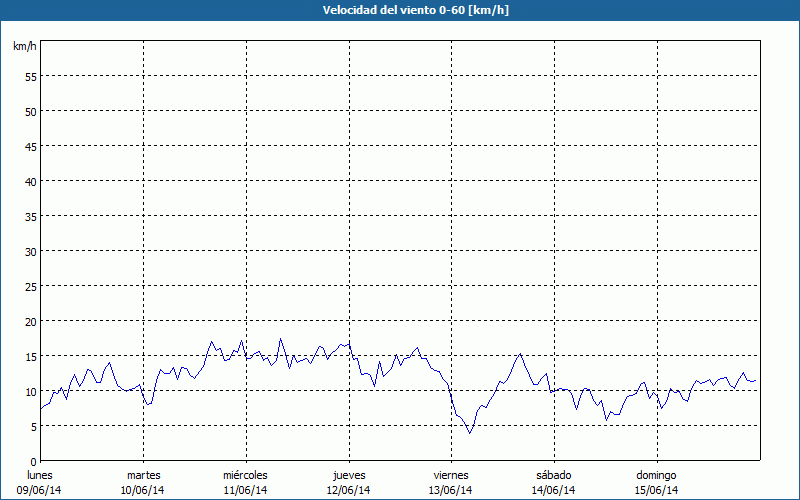This screenshot has width=800, height=500.
Task: Click the lowest wind speed dip on viernes
Action: pyautogui.click(x=470, y=432)
